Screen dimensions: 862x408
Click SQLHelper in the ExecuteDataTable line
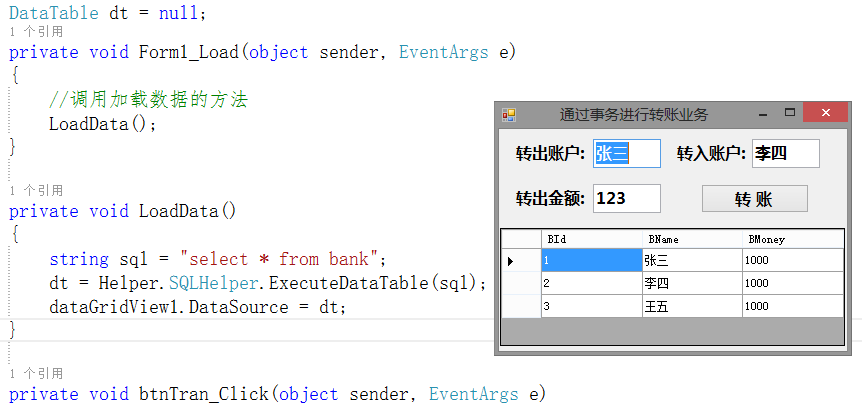pos(213,283)
